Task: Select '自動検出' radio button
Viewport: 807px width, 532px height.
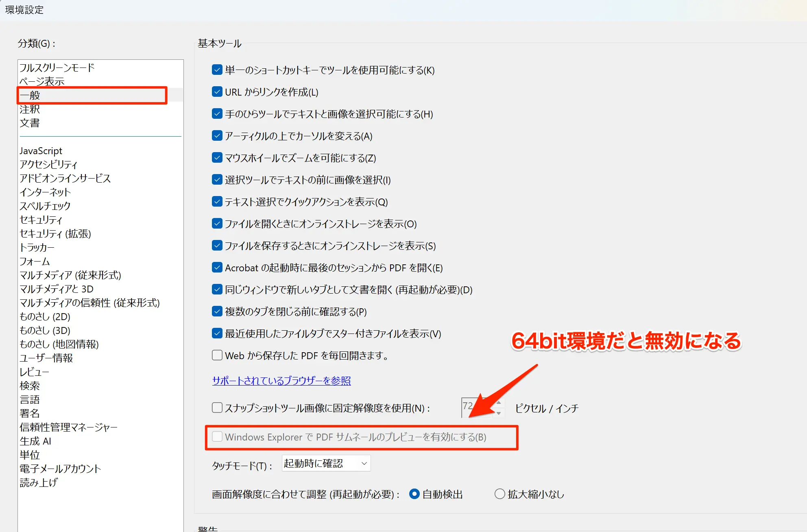Action: click(414, 494)
